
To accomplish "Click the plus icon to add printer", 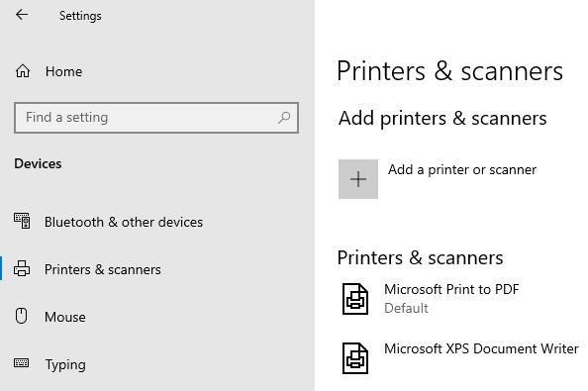I will coord(358,179).
